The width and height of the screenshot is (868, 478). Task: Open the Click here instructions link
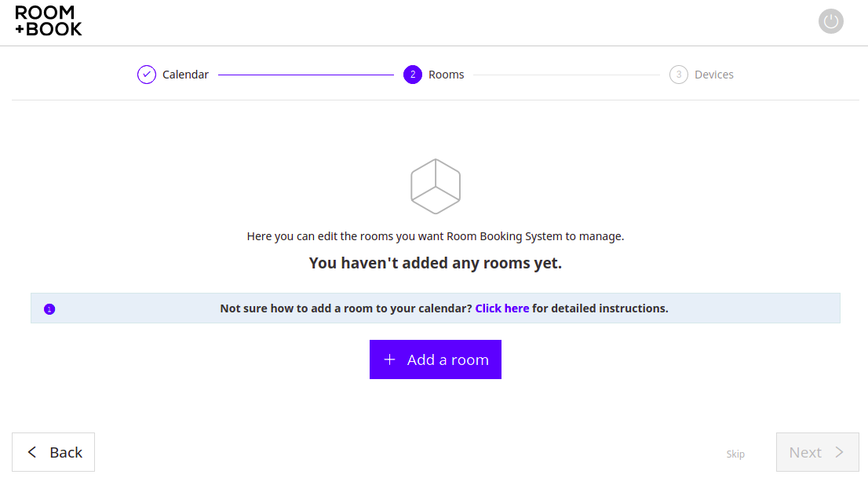tap(502, 308)
